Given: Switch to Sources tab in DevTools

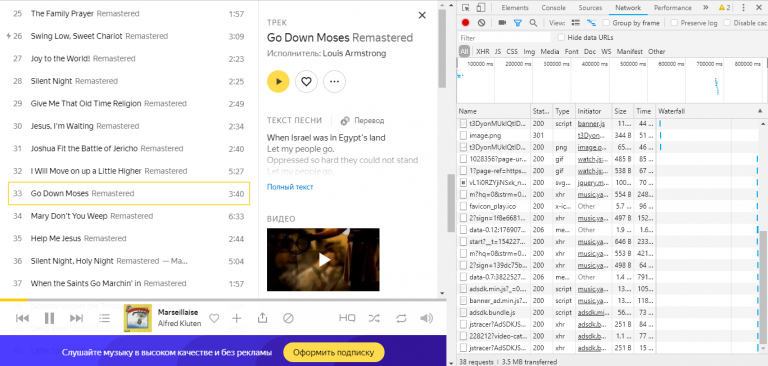Looking at the screenshot, I should coord(590,7).
